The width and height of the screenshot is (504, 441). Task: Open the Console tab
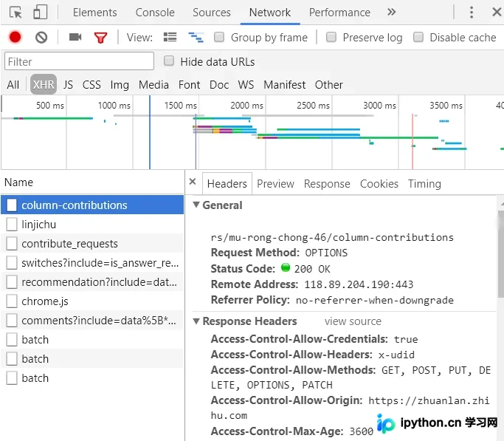tap(155, 13)
